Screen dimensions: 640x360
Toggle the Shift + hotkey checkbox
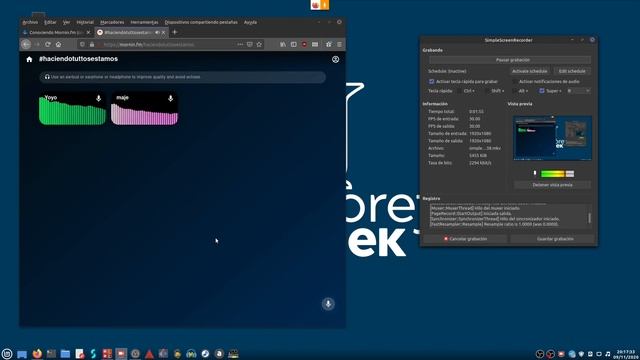tap(487, 91)
